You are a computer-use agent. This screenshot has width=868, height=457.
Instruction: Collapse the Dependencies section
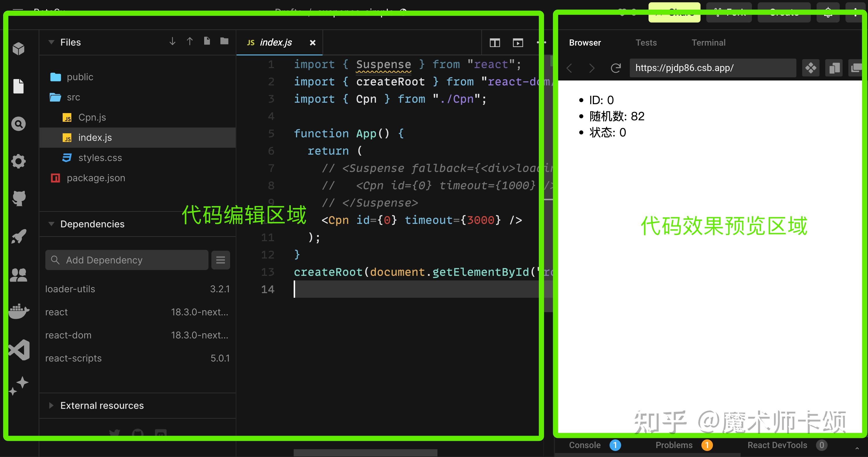pyautogui.click(x=51, y=224)
